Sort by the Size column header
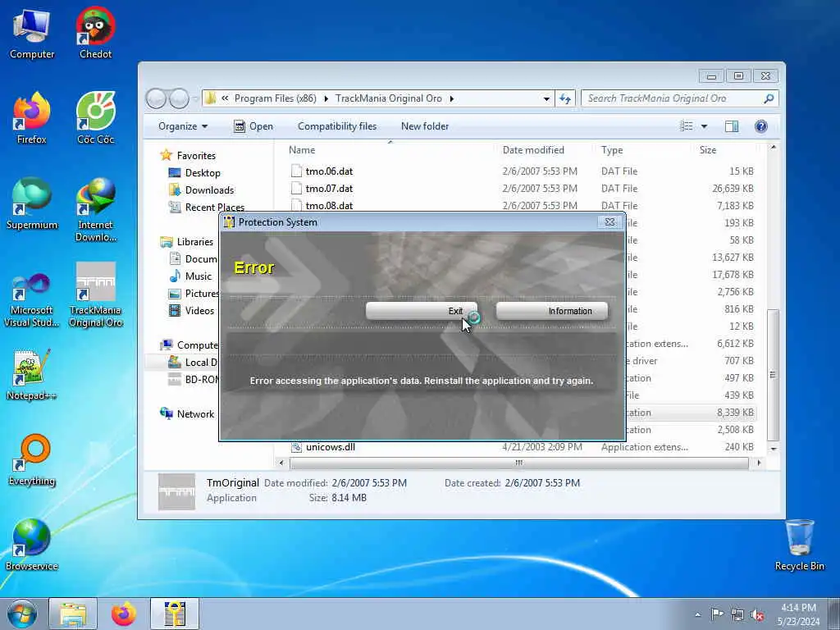The height and width of the screenshot is (630, 840). pos(708,150)
